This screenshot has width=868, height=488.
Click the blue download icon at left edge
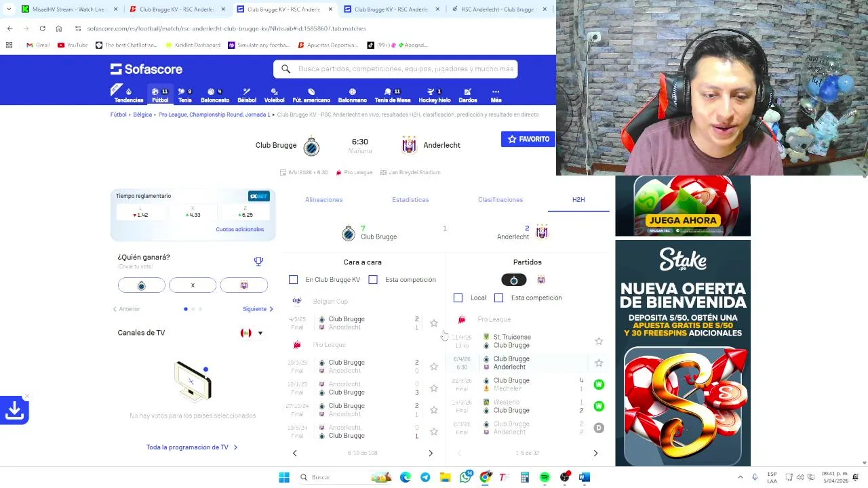(14, 410)
